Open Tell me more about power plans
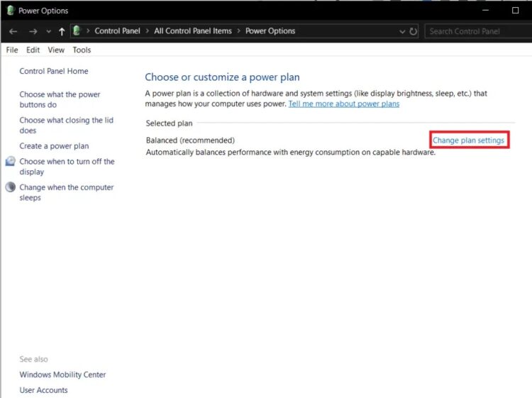 (x=343, y=104)
